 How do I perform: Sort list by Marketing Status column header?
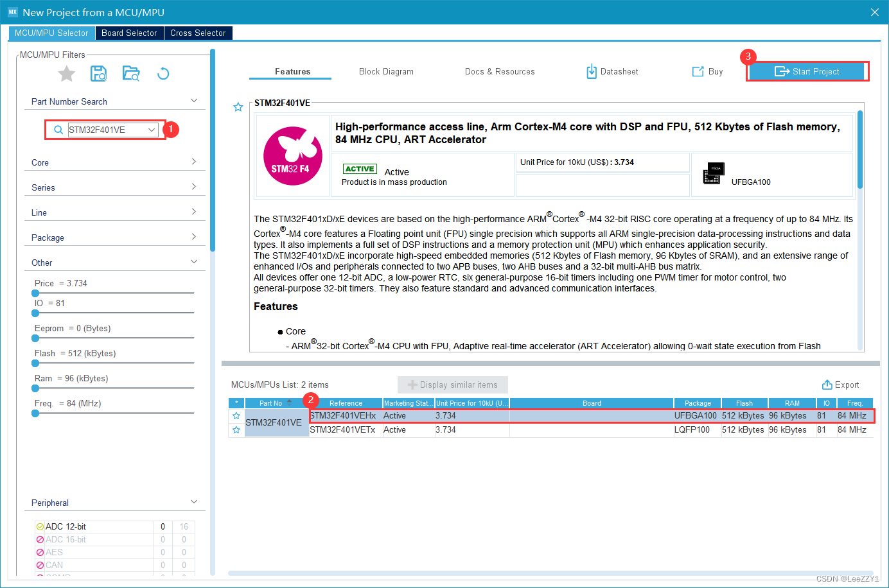(408, 403)
